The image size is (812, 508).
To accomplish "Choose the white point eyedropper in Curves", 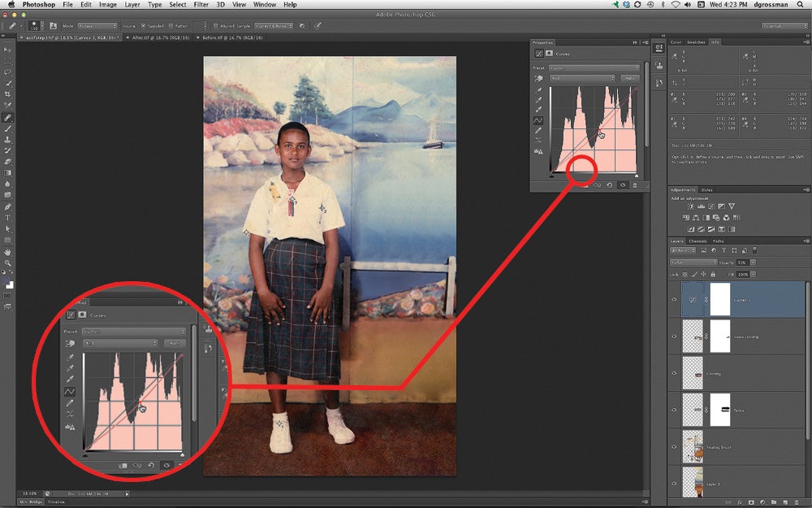I will point(538,110).
